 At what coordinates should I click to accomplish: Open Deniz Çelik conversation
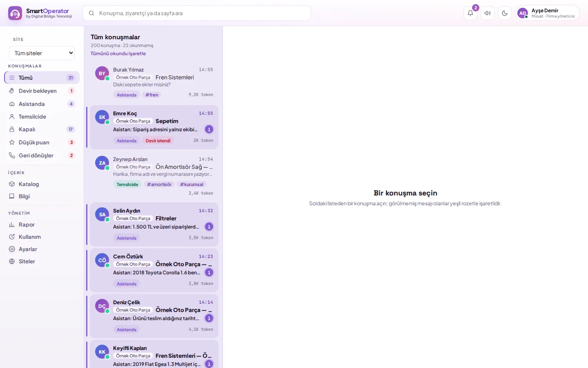[154, 316]
